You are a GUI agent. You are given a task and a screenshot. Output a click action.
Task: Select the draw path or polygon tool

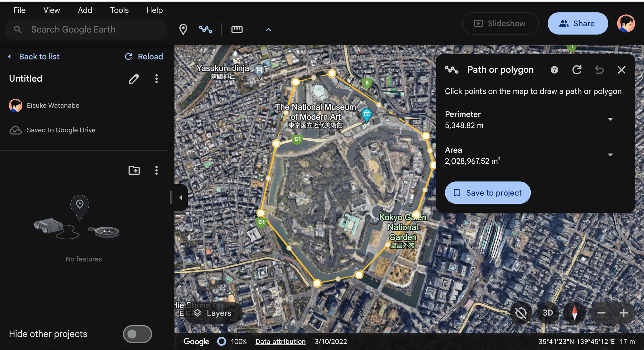pyautogui.click(x=205, y=30)
